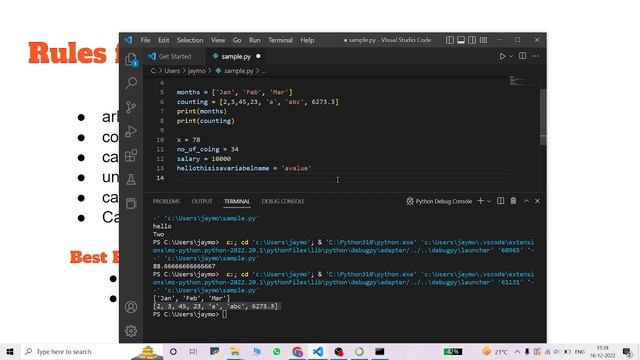Open the File menu
640x360 pixels.
tap(145, 40)
